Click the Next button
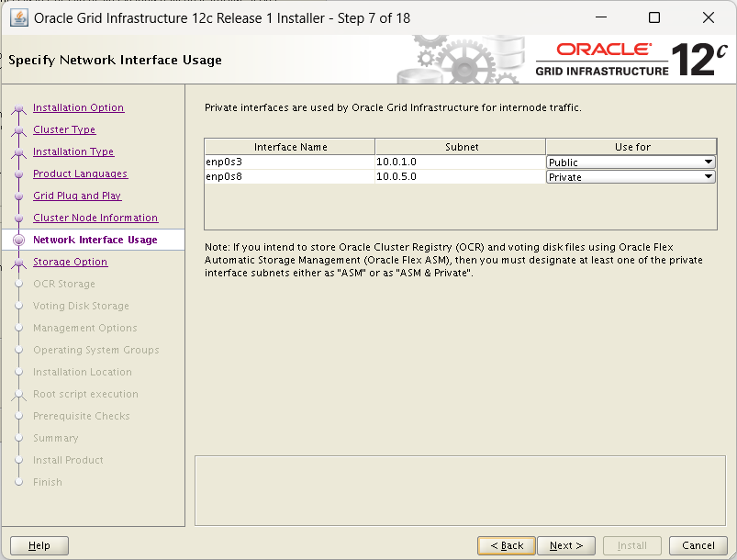This screenshot has width=737, height=560. coord(566,545)
